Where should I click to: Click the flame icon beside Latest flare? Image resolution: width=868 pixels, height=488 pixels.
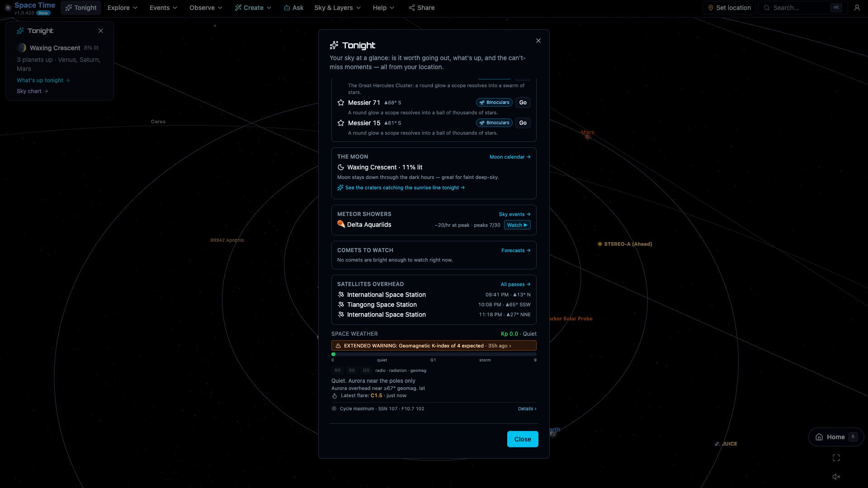coord(335,396)
